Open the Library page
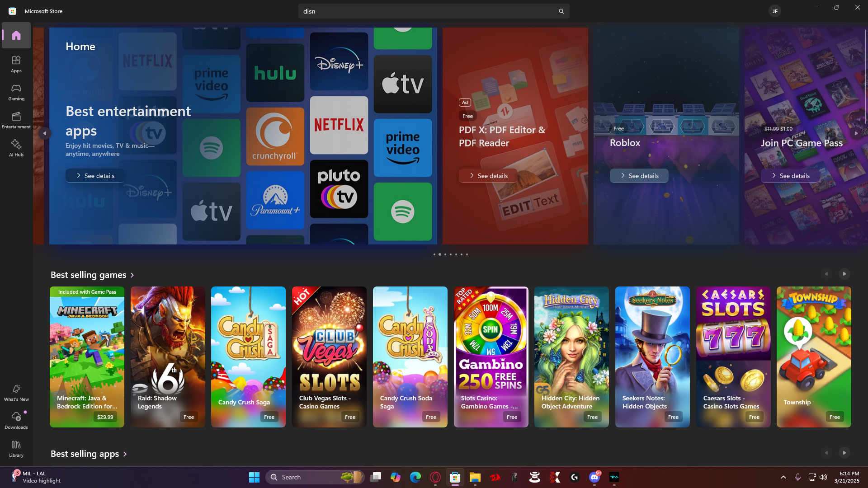 [16, 448]
